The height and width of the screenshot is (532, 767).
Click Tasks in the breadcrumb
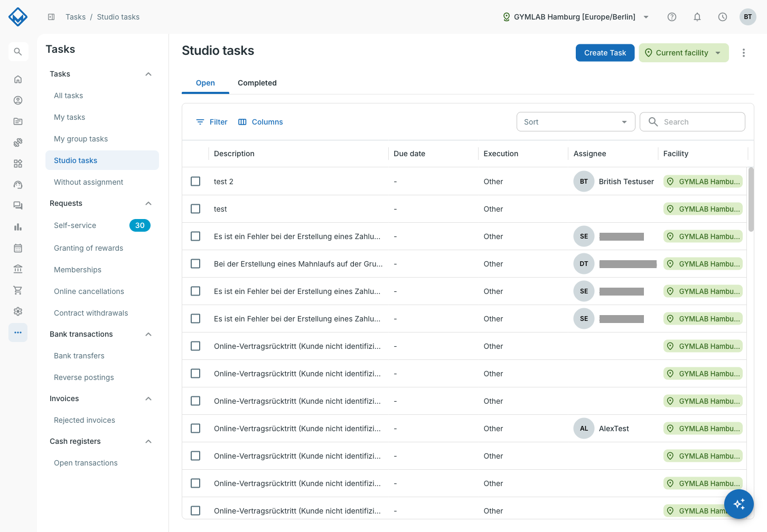[76, 17]
